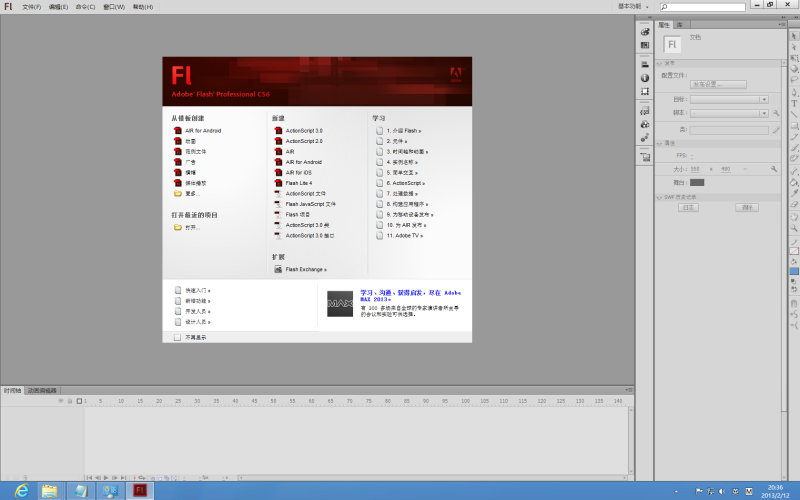800x500 pixels.
Task: Toggle lock all layers icon
Action: coord(70,401)
